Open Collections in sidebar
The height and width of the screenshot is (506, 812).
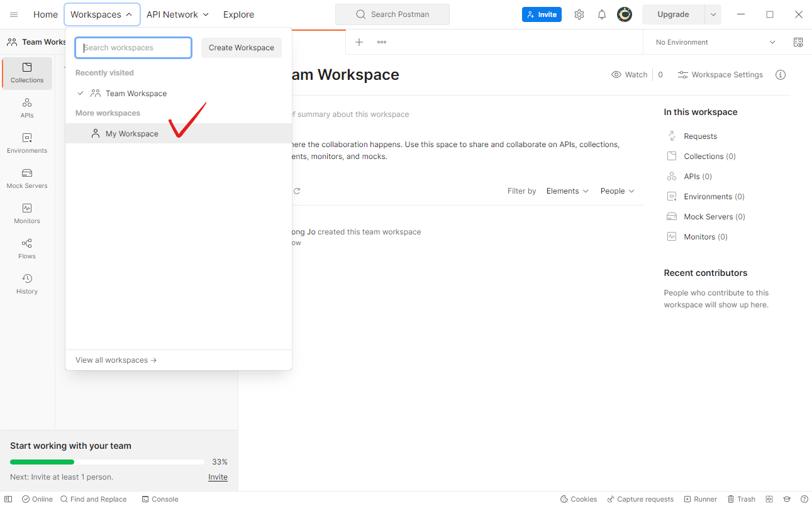click(x=27, y=73)
